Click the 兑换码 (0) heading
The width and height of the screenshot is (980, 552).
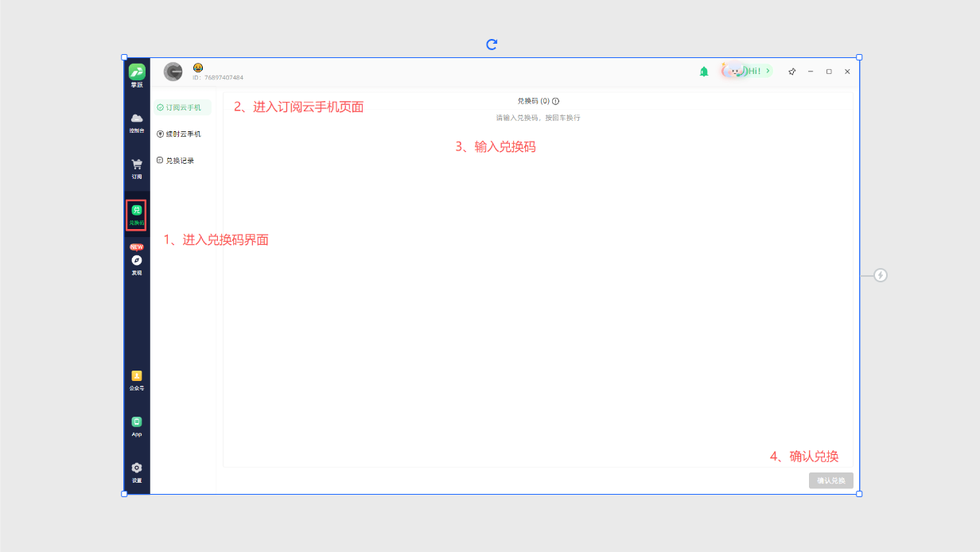[534, 101]
